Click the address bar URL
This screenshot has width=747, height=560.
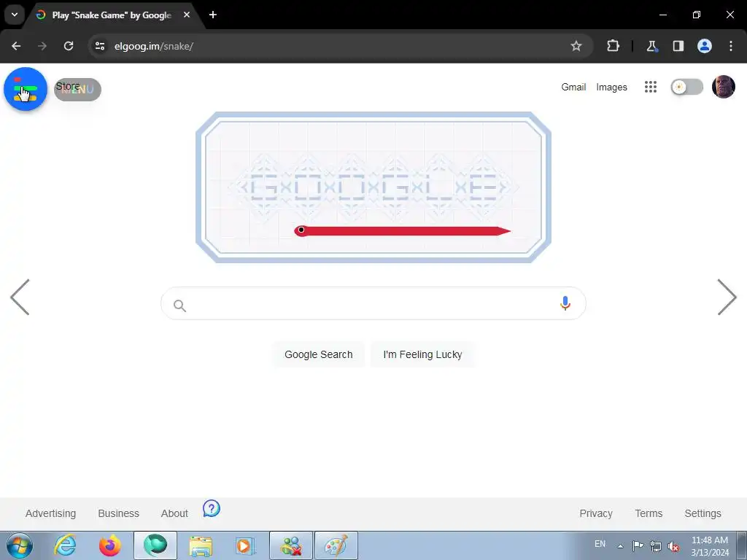(x=153, y=46)
